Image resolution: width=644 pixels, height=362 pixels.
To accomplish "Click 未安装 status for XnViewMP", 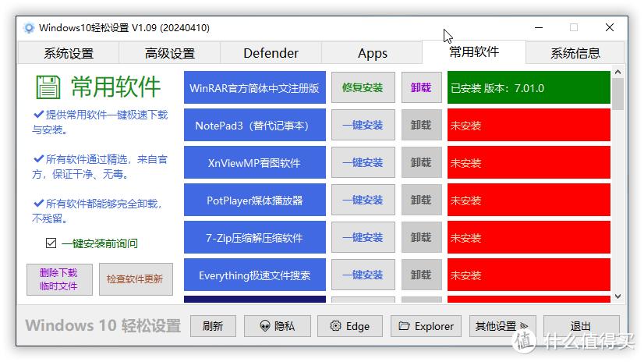I will pyautogui.click(x=529, y=162).
